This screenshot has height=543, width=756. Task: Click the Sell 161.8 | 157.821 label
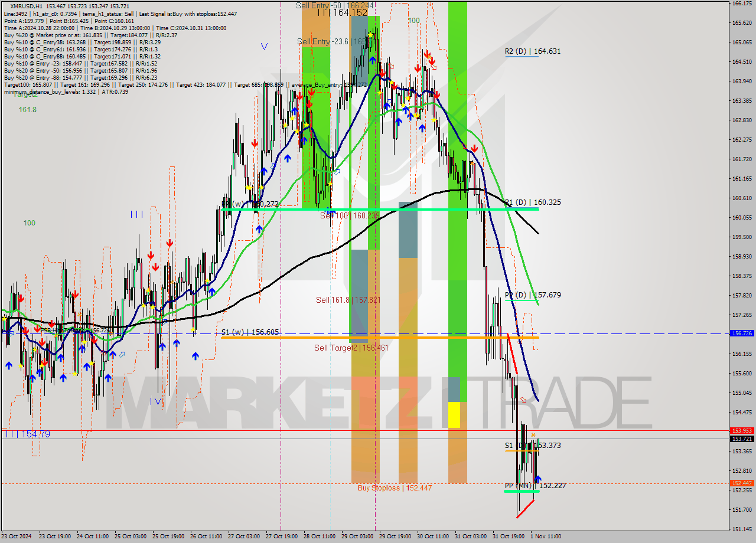(x=348, y=300)
